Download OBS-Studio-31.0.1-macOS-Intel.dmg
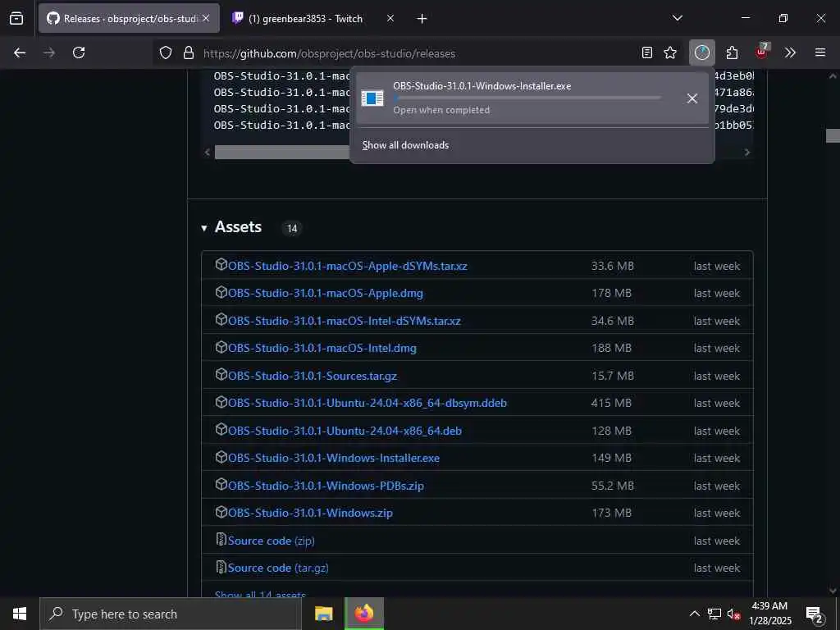 click(x=322, y=348)
